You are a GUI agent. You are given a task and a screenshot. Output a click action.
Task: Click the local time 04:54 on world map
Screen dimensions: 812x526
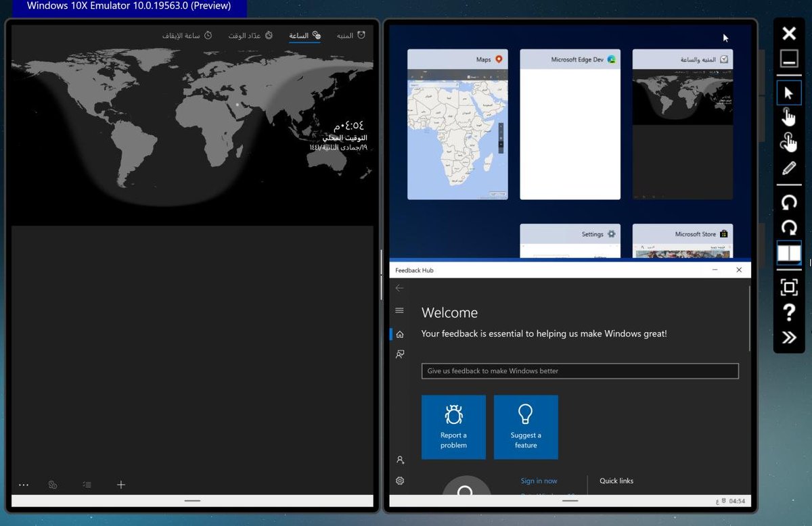(348, 125)
